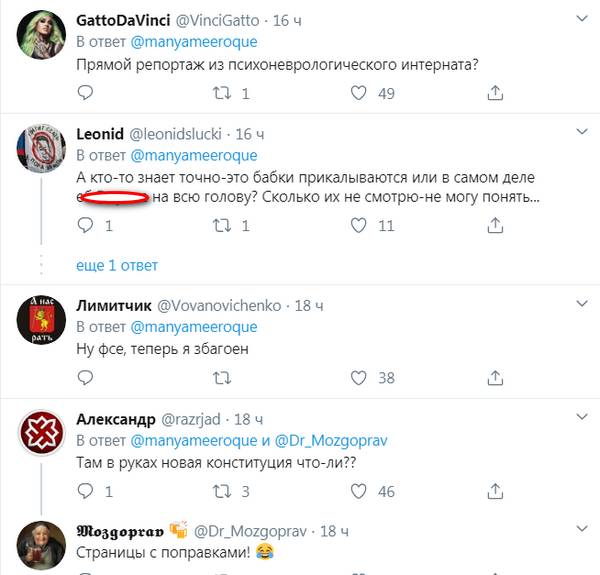The height and width of the screenshot is (575, 600).
Task: Like Leonid's tweet with 11 likes
Action: click(x=360, y=226)
